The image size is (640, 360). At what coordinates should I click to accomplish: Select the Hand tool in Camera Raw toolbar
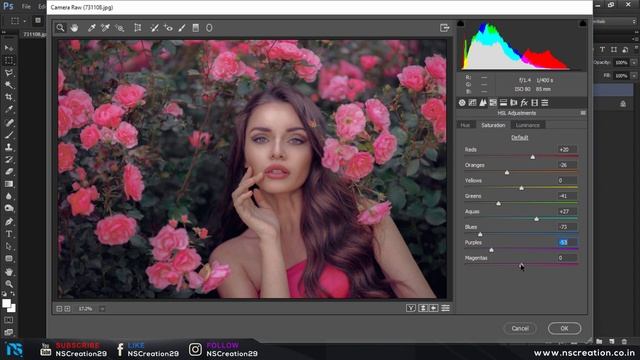74,28
